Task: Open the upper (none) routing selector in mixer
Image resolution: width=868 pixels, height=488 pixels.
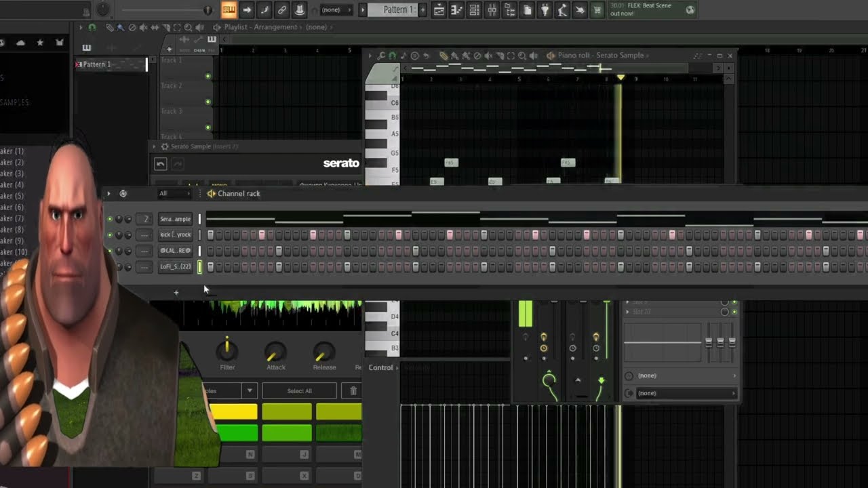Action: (682, 375)
